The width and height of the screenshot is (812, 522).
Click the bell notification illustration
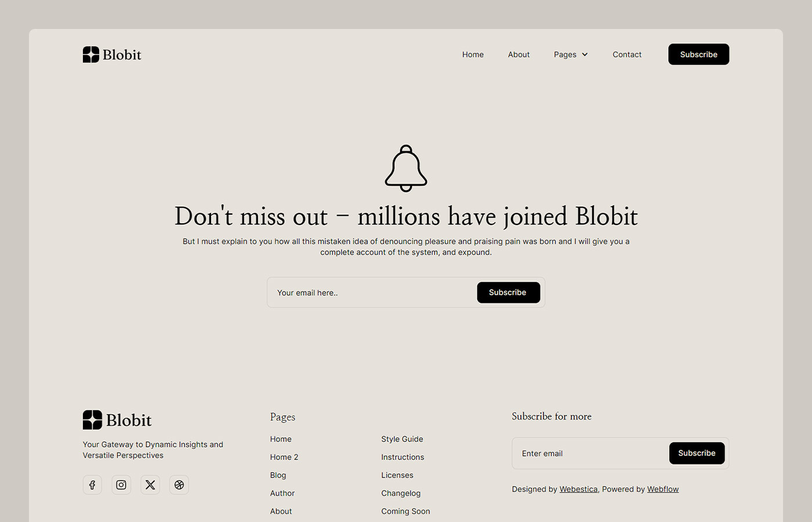tap(406, 168)
